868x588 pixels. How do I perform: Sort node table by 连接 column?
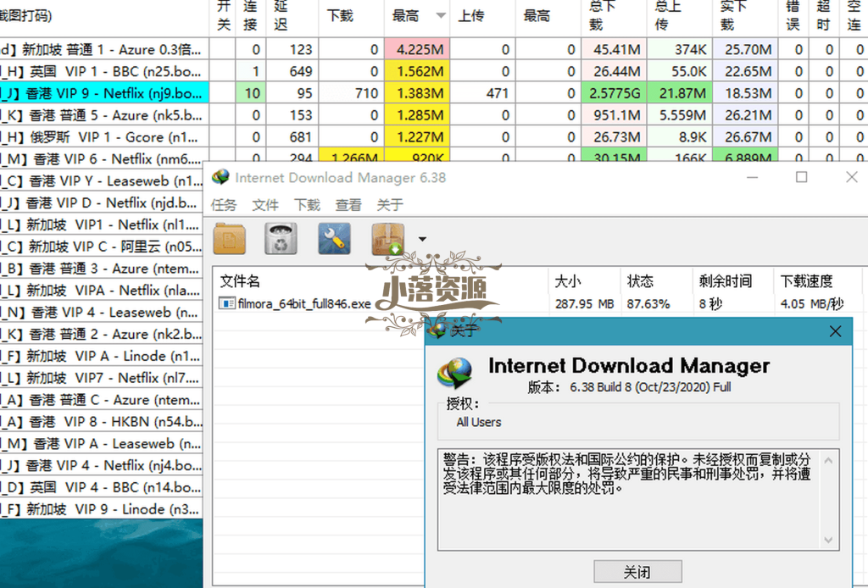coord(250,16)
